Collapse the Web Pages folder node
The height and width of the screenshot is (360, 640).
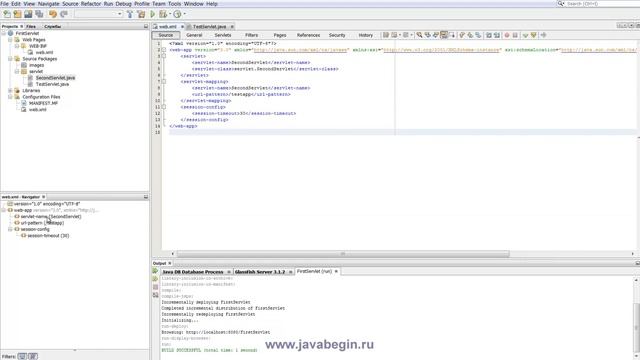pos(10,40)
